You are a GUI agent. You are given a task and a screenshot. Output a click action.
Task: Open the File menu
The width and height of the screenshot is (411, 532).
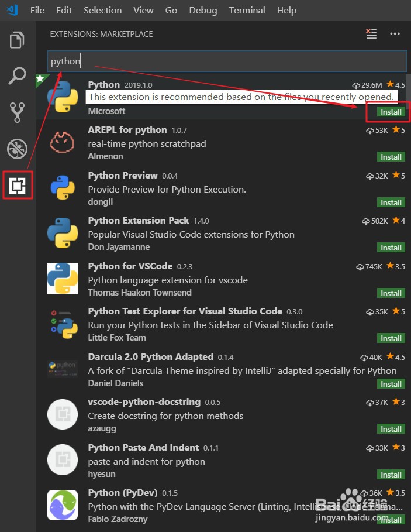37,10
